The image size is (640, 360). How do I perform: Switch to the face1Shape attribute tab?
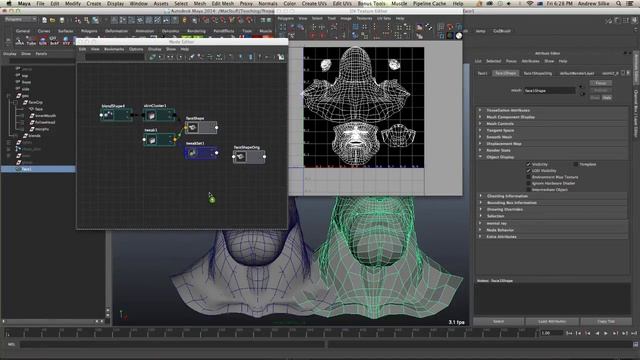[505, 73]
